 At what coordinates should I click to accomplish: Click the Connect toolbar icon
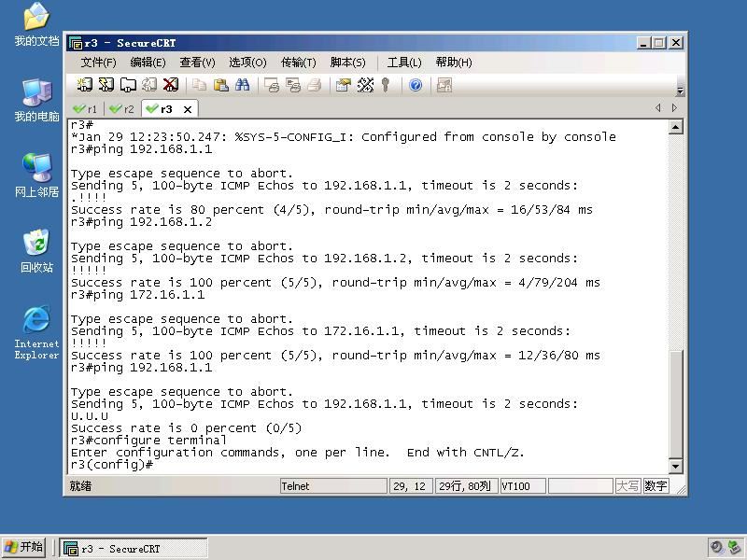(x=85, y=85)
